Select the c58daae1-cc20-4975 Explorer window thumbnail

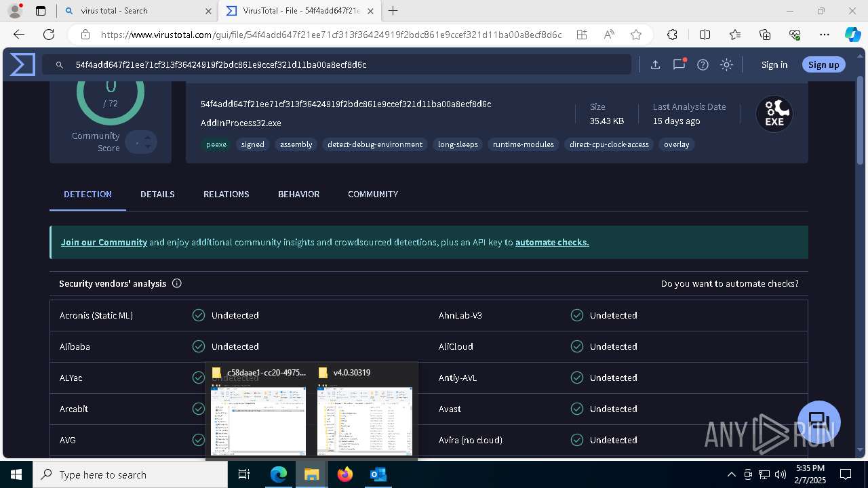pyautogui.click(x=258, y=413)
